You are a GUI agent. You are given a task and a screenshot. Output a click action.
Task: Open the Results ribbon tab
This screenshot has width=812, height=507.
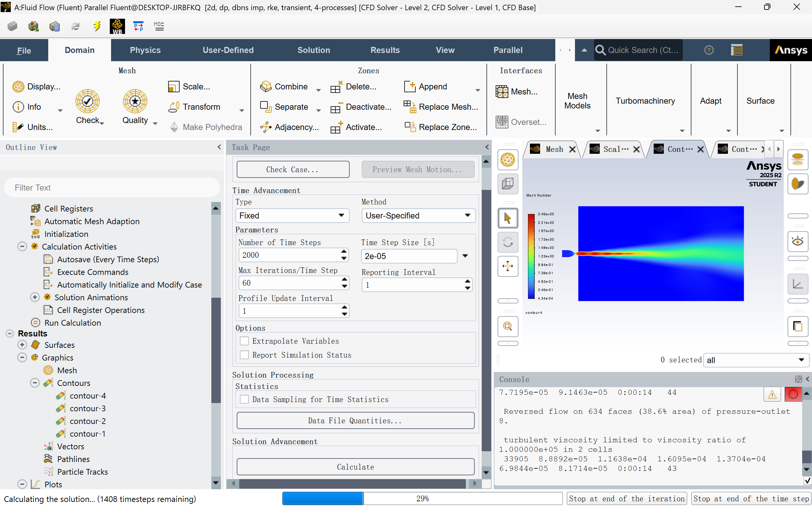coord(385,50)
